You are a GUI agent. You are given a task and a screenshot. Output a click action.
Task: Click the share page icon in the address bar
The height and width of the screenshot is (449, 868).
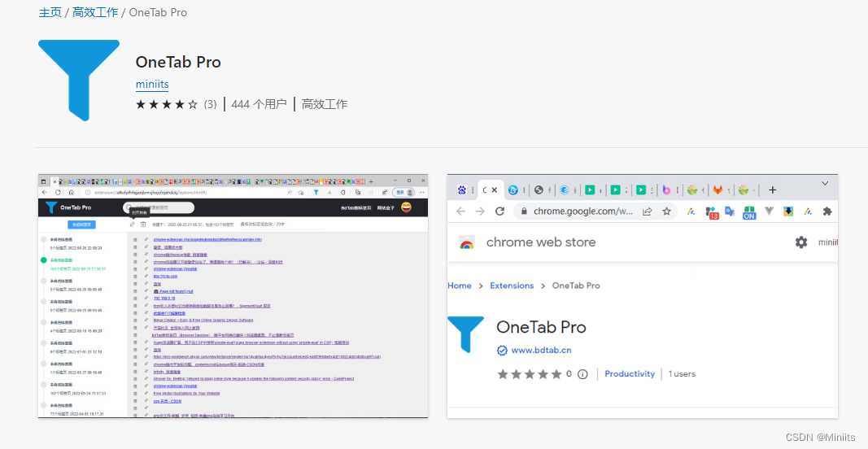click(647, 211)
